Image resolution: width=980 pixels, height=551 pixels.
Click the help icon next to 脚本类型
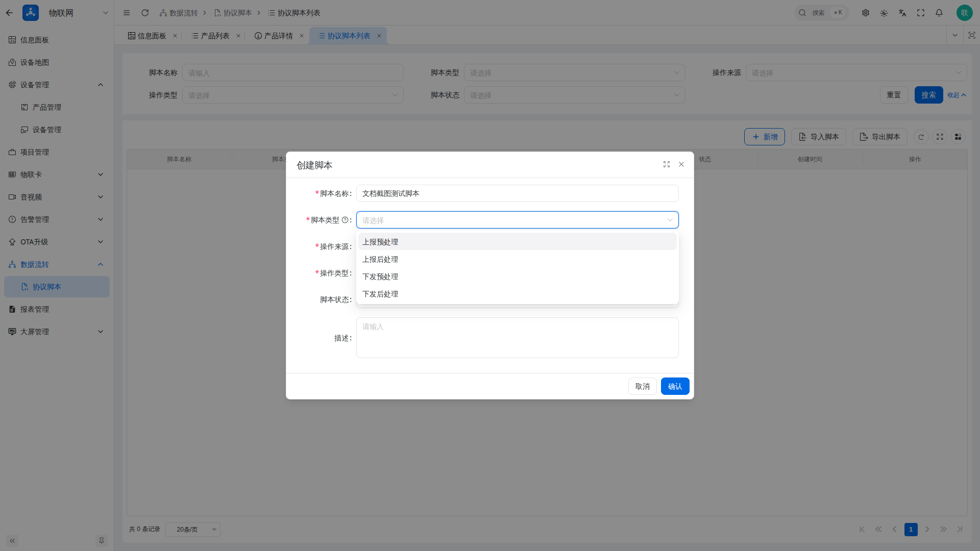[345, 220]
